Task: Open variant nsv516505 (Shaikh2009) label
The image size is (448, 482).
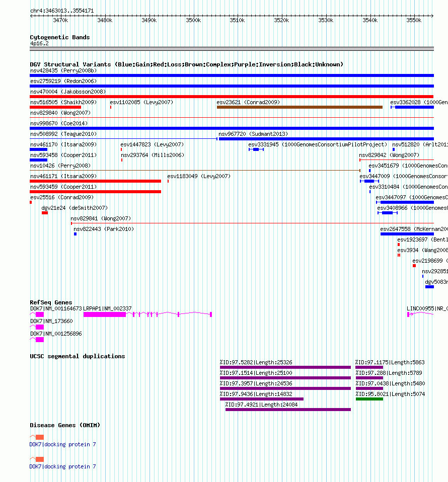Action: click(x=63, y=102)
